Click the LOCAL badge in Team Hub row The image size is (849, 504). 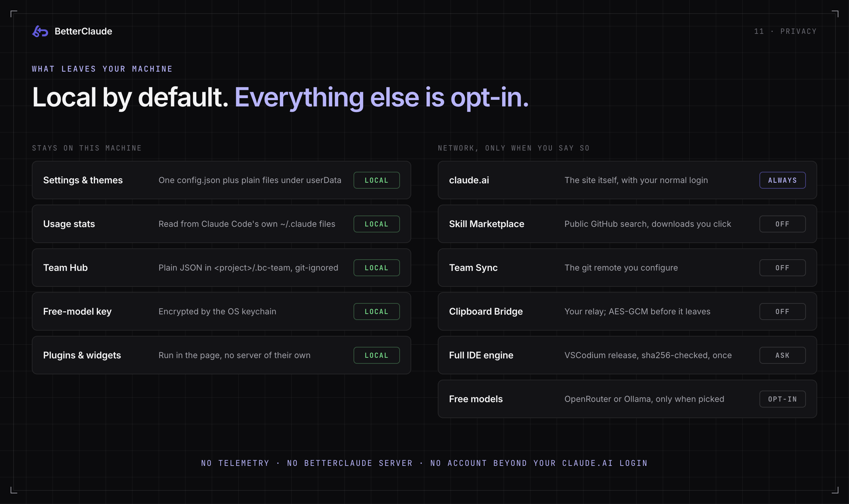tap(376, 268)
